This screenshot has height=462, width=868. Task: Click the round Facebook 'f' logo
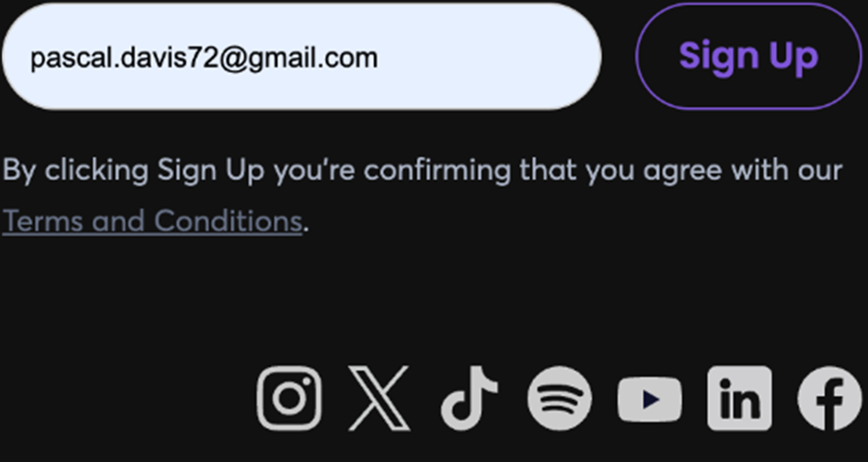tap(829, 398)
